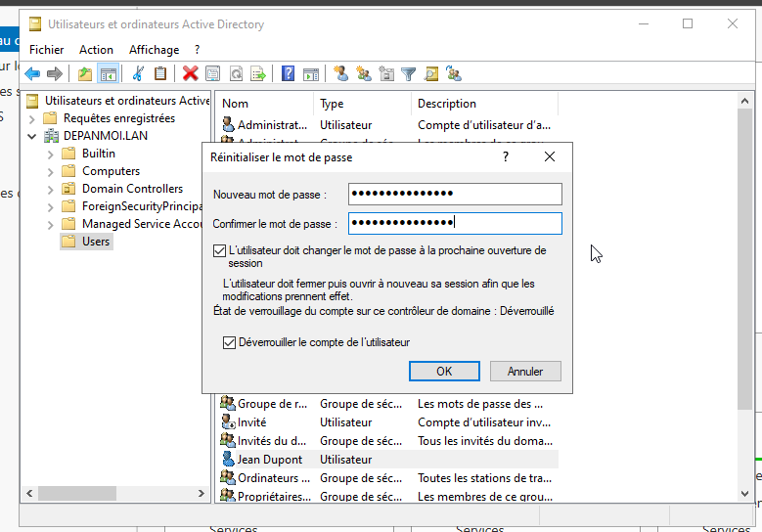Click the Invité user icon
Image resolution: width=762 pixels, height=532 pixels.
228,421
